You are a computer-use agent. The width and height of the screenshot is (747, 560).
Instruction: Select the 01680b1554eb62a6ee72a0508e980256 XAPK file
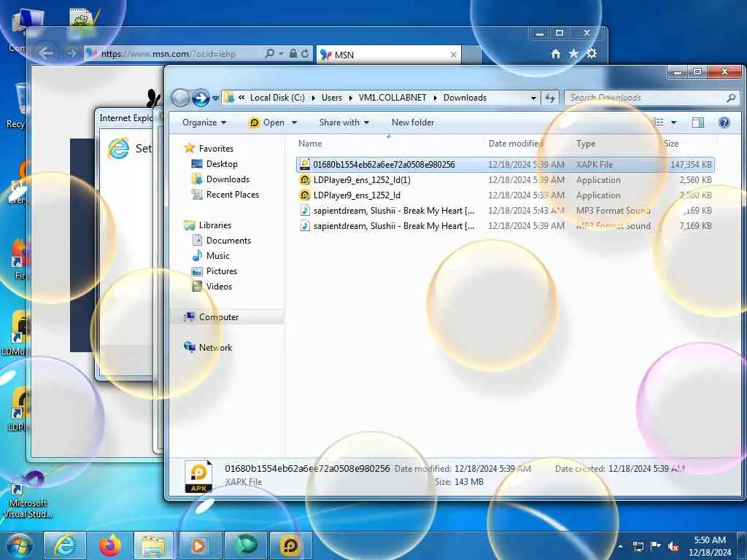[x=505, y=164]
